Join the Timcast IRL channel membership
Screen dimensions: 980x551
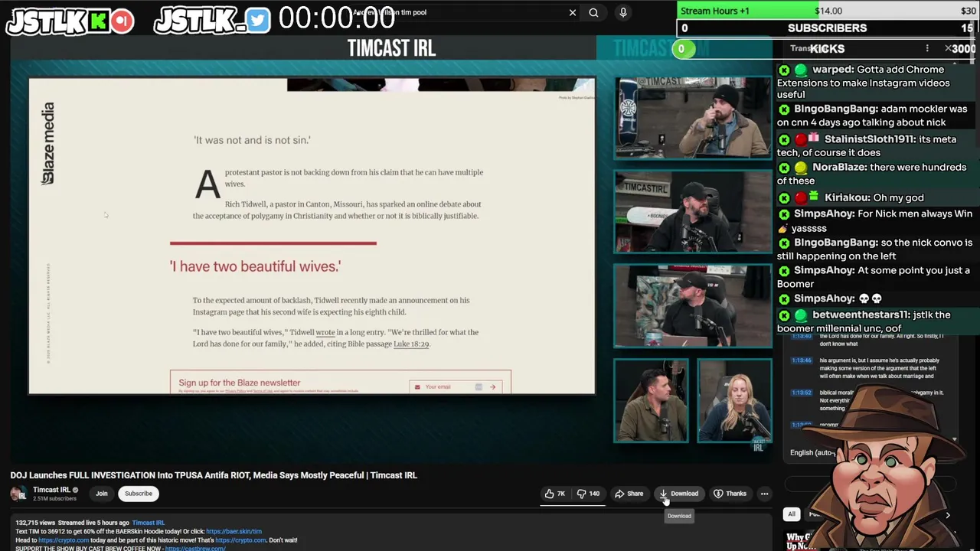[102, 494]
